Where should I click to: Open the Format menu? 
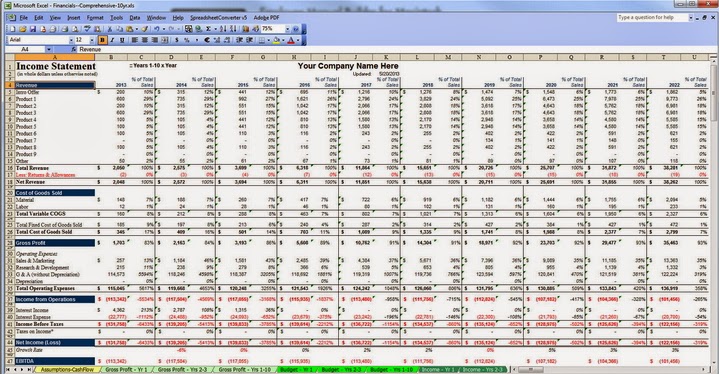pos(95,18)
